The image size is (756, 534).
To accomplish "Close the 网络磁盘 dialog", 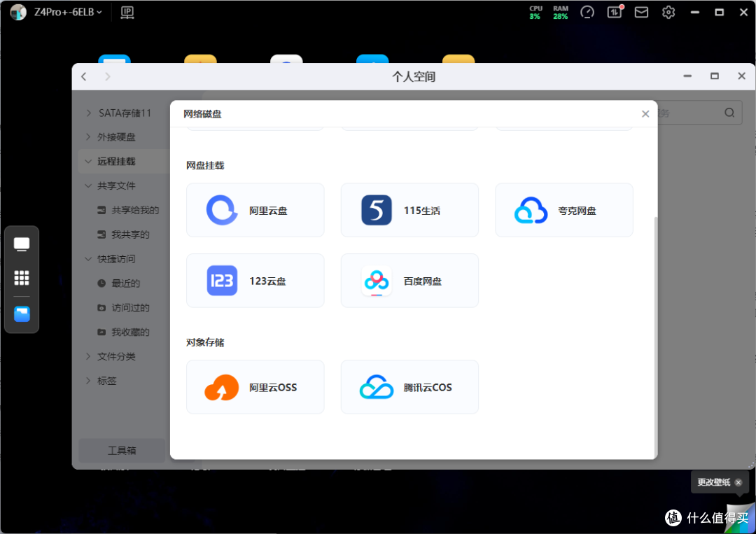I will tap(645, 114).
